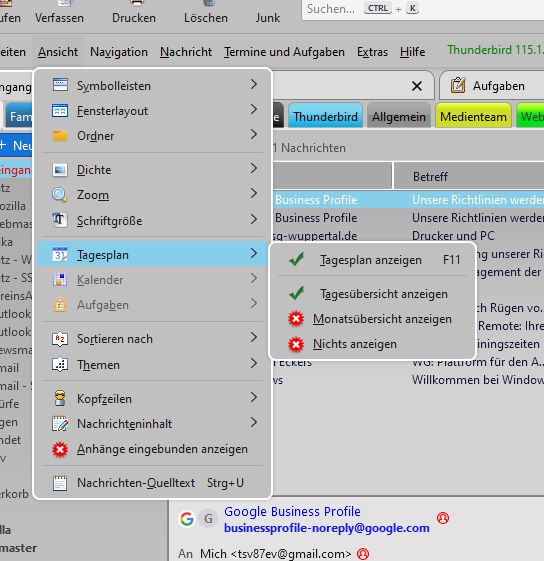Click the Verfassen toolbar button
The image size is (544, 561).
[59, 13]
